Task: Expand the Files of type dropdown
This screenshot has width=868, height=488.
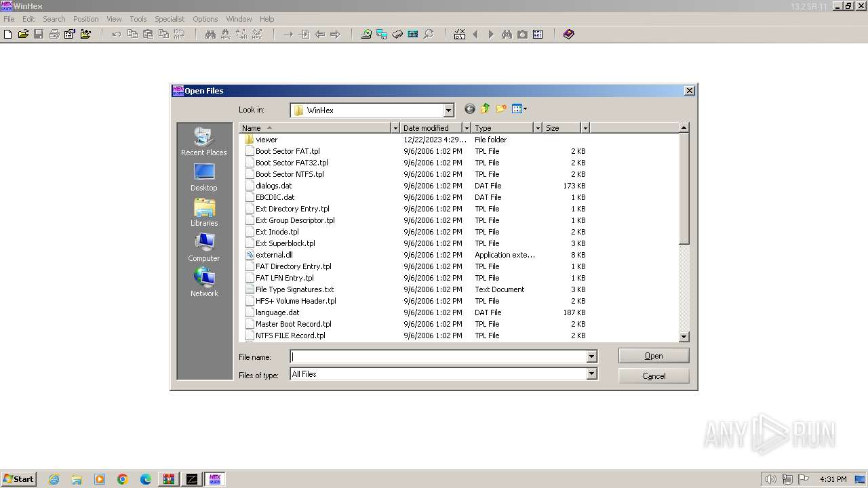Action: [591, 373]
